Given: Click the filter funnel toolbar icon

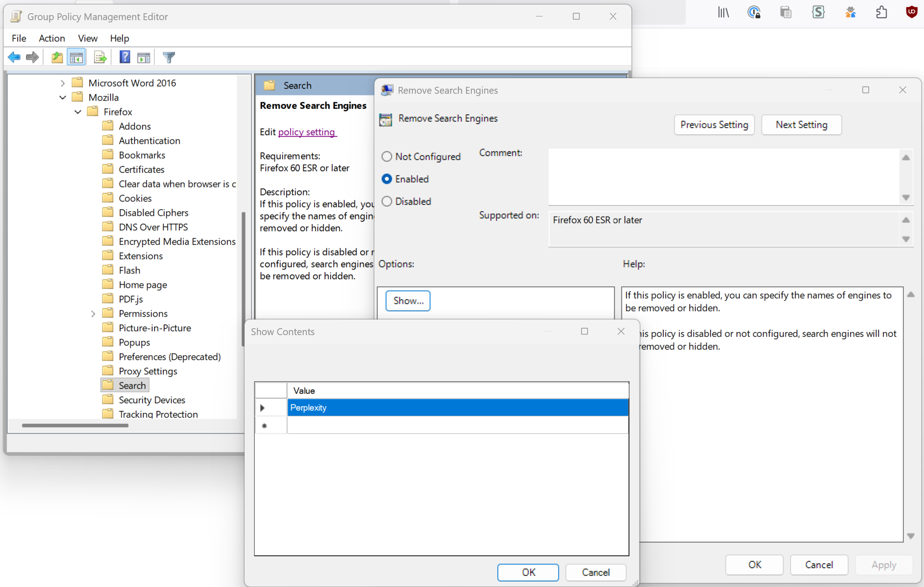Looking at the screenshot, I should coord(169,57).
